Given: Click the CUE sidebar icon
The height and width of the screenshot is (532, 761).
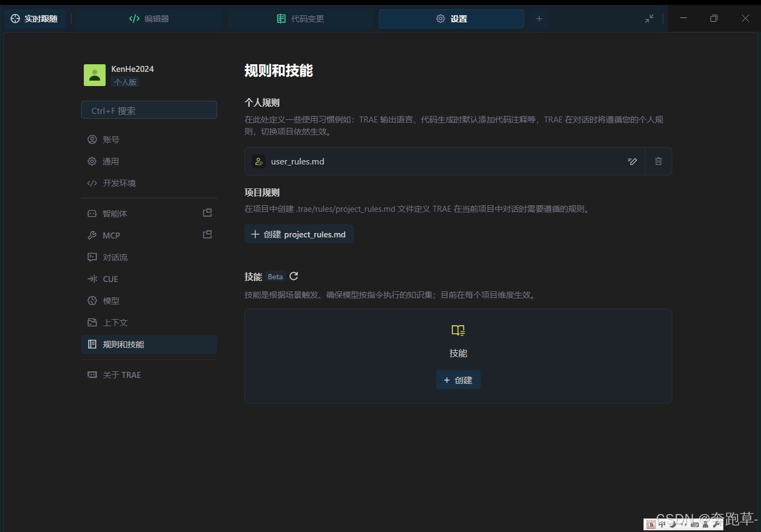Looking at the screenshot, I should tap(92, 279).
